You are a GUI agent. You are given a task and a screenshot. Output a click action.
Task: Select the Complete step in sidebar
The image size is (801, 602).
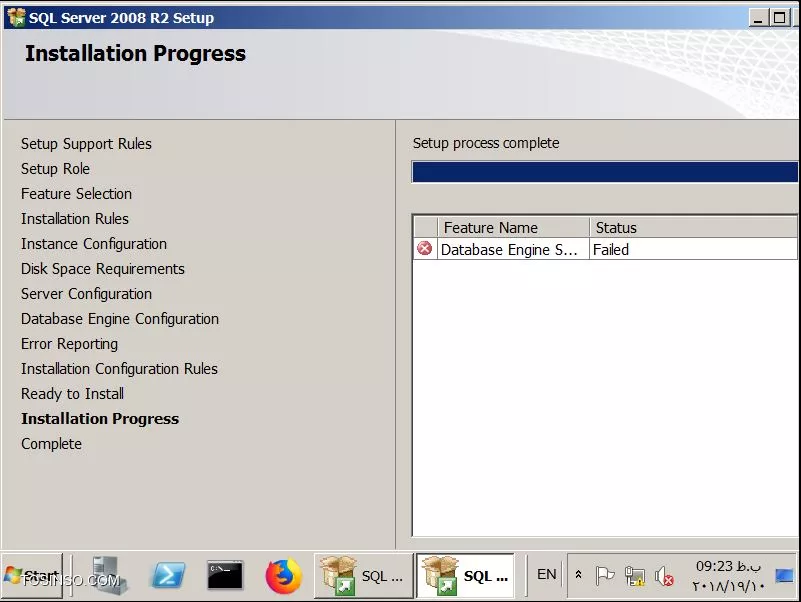click(51, 444)
